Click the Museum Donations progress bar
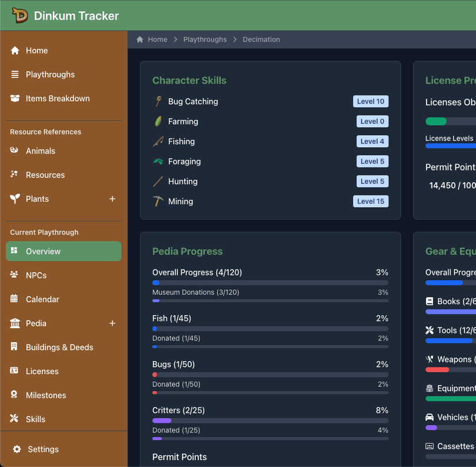 pos(270,301)
